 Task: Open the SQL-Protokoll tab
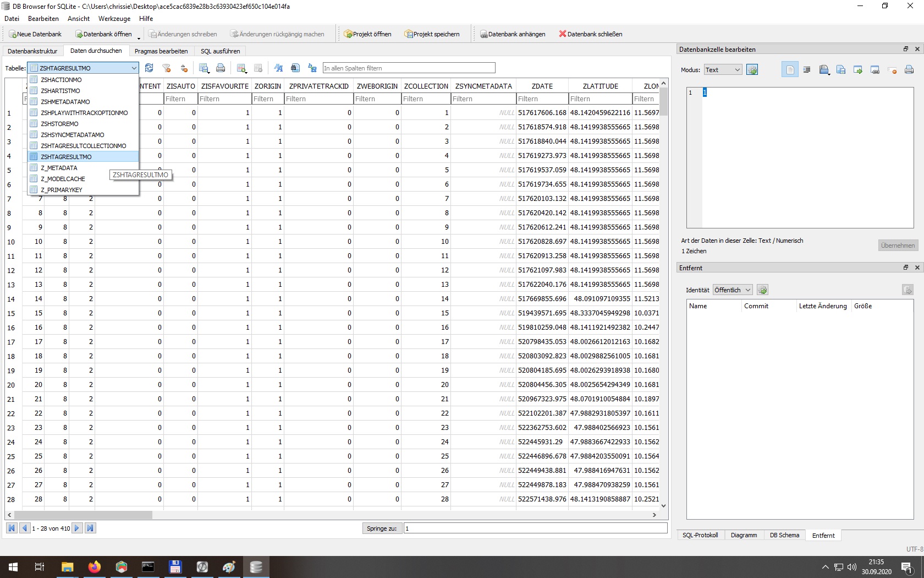tap(700, 535)
